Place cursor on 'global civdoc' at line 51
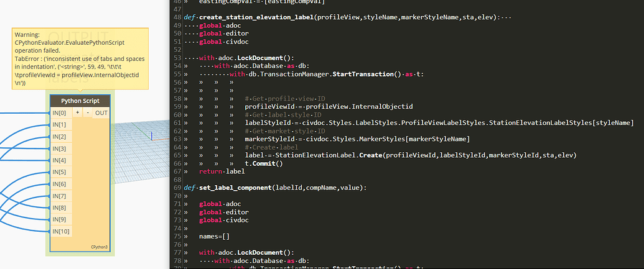The height and width of the screenshot is (269, 644). pyautogui.click(x=224, y=42)
